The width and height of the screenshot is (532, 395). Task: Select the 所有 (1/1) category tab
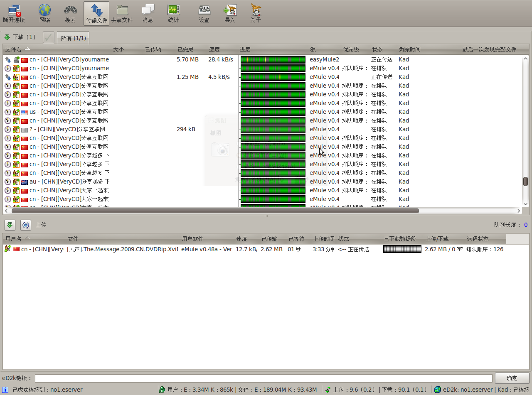pos(73,38)
